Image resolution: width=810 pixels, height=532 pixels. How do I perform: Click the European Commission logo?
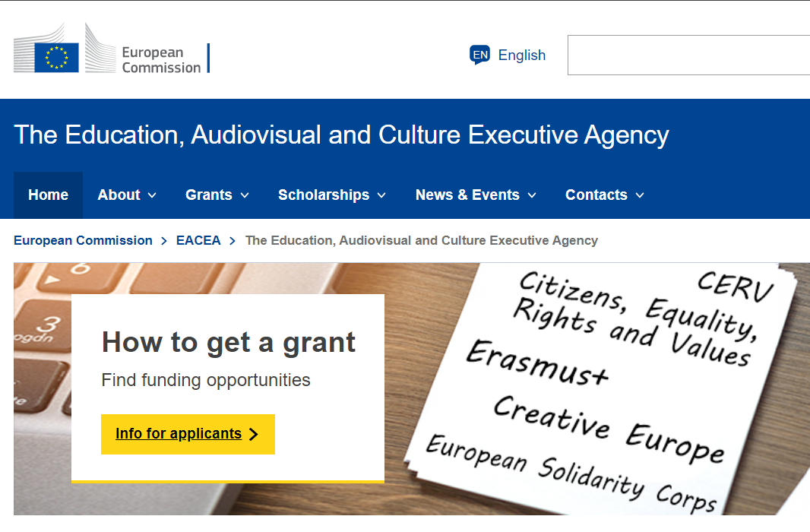click(112, 48)
